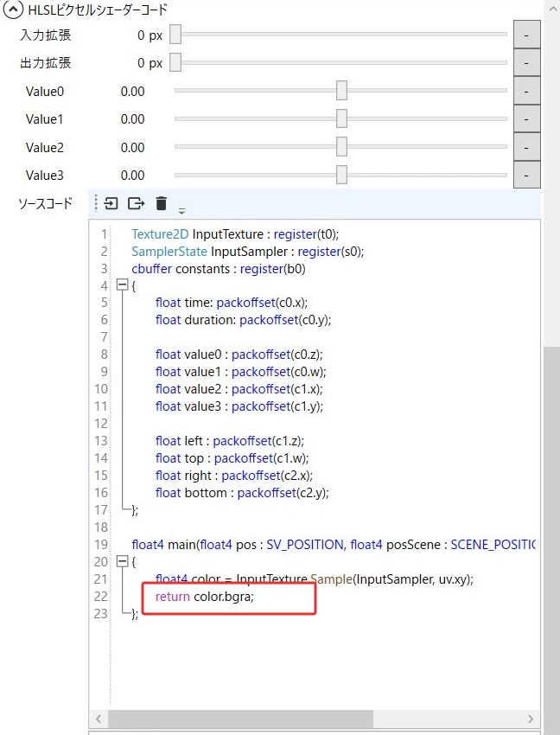Click the dash button beside 入力拡張
This screenshot has height=735, width=560.
click(526, 35)
